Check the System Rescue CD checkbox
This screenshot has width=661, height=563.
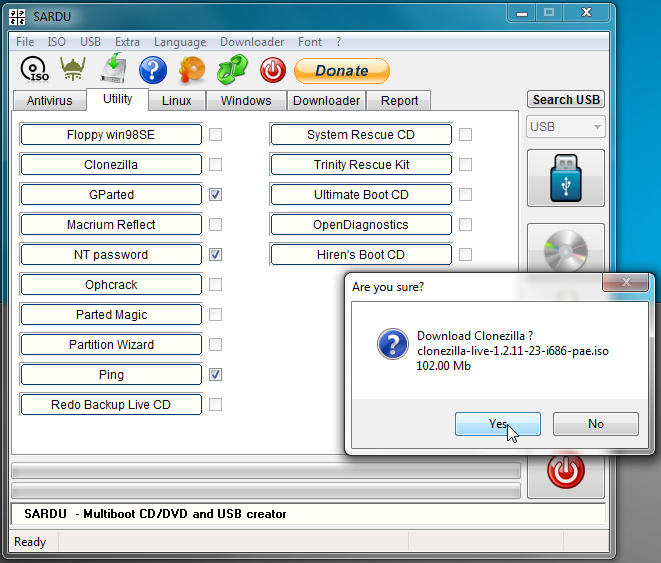click(465, 135)
